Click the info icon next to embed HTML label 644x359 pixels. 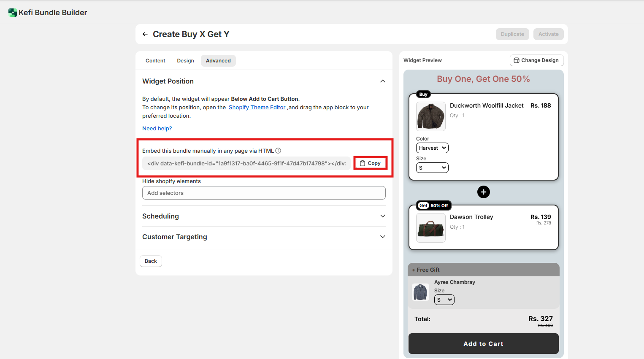pyautogui.click(x=278, y=151)
